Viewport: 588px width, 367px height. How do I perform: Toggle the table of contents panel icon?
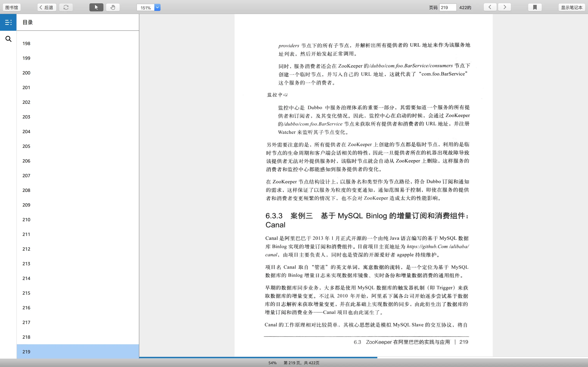point(8,22)
